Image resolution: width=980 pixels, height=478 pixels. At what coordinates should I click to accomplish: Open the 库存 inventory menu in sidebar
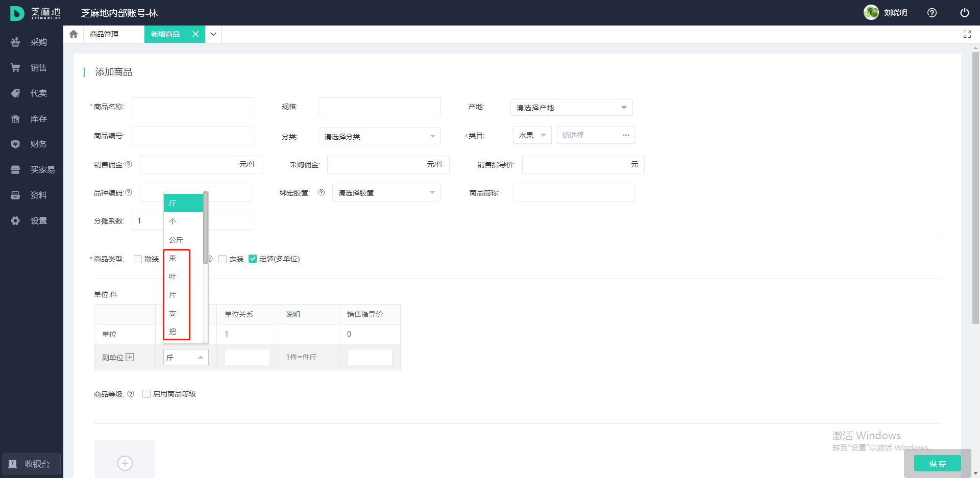[x=31, y=119]
